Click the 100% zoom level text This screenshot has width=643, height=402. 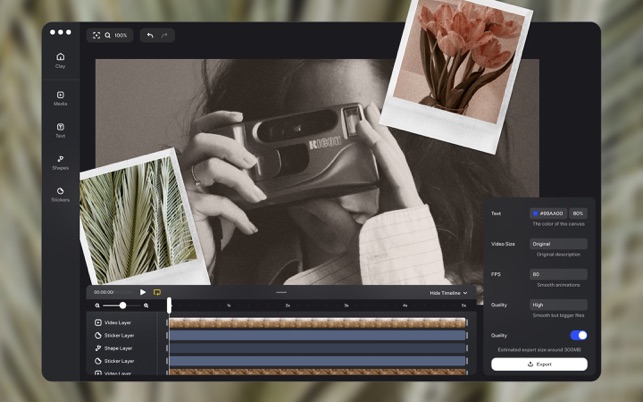tap(121, 35)
